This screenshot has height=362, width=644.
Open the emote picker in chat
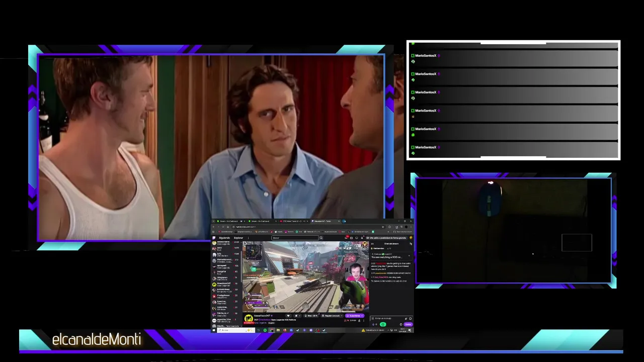(x=411, y=318)
